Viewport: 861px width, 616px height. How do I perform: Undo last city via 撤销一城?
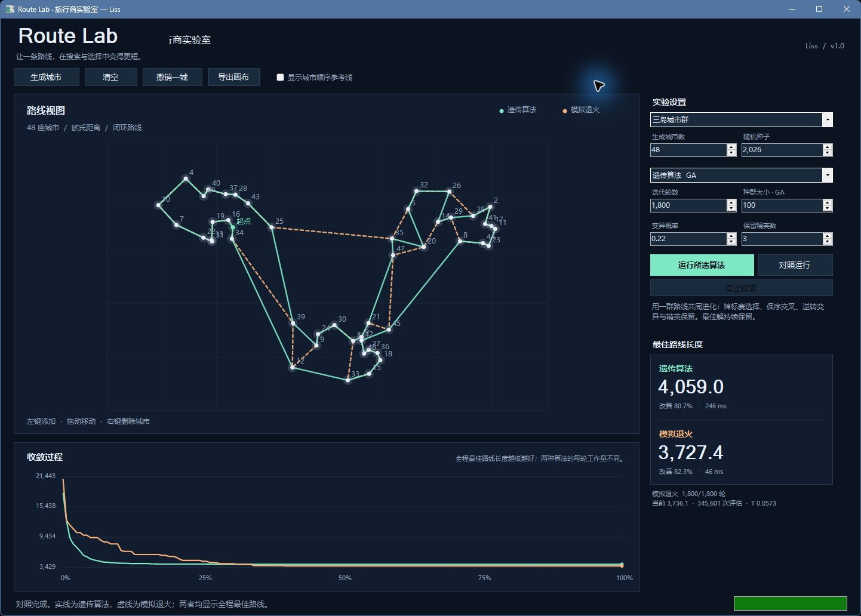tap(172, 77)
